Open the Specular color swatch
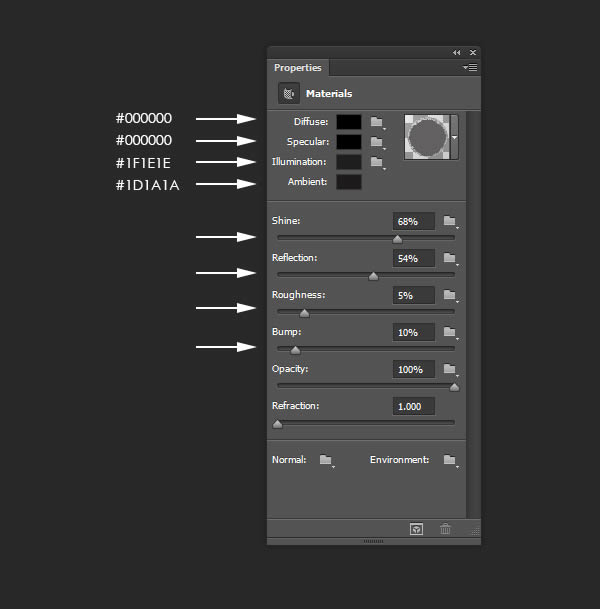 pyautogui.click(x=349, y=142)
